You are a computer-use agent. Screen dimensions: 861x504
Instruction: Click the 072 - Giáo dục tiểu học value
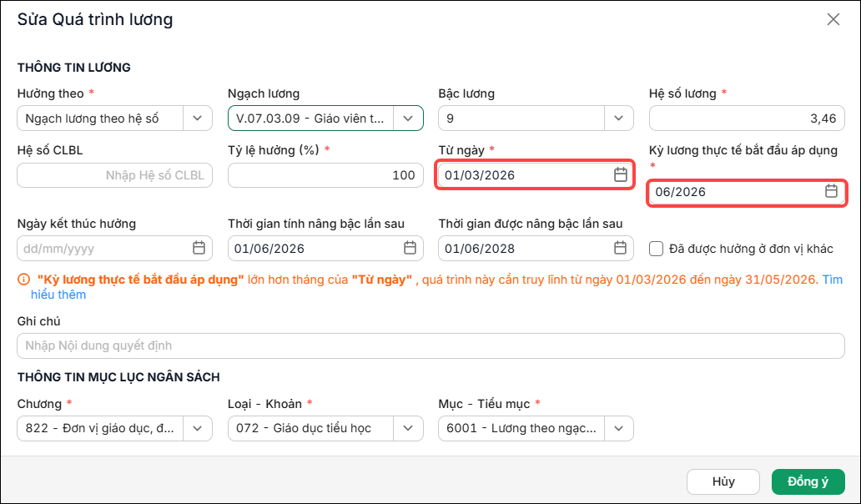304,428
